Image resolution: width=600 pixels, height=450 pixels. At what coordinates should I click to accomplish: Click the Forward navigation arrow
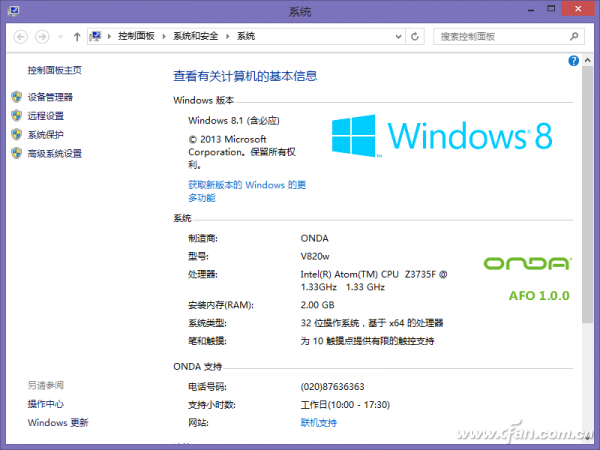42,37
